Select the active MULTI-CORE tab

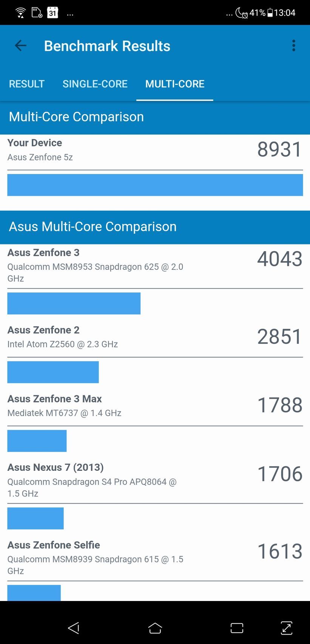point(174,84)
